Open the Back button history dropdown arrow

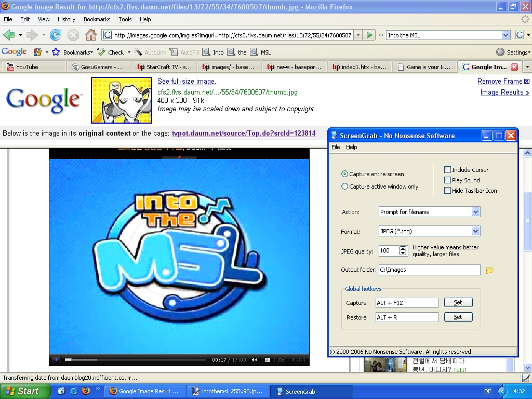[20, 35]
